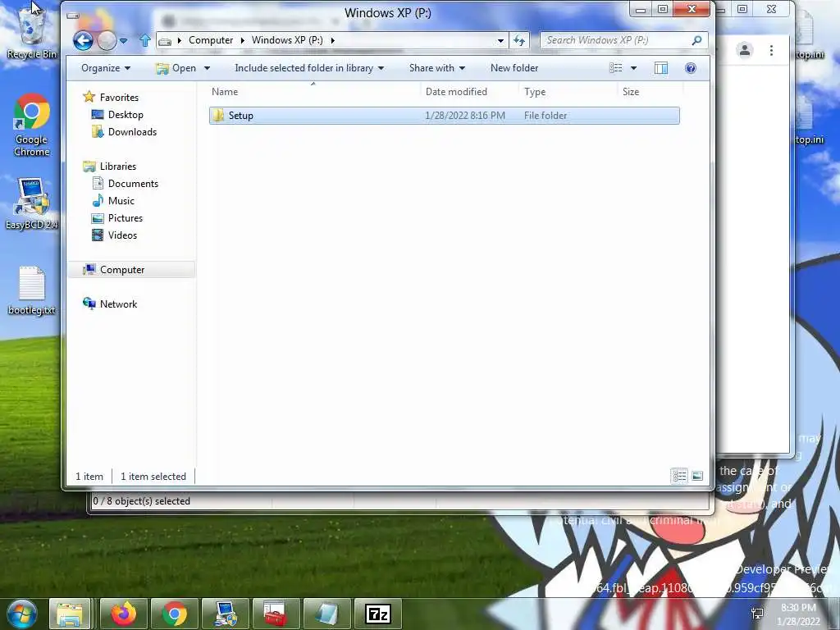Screen dimensions: 840x630
Task: Select the Setup folder icon
Action: 217,115
